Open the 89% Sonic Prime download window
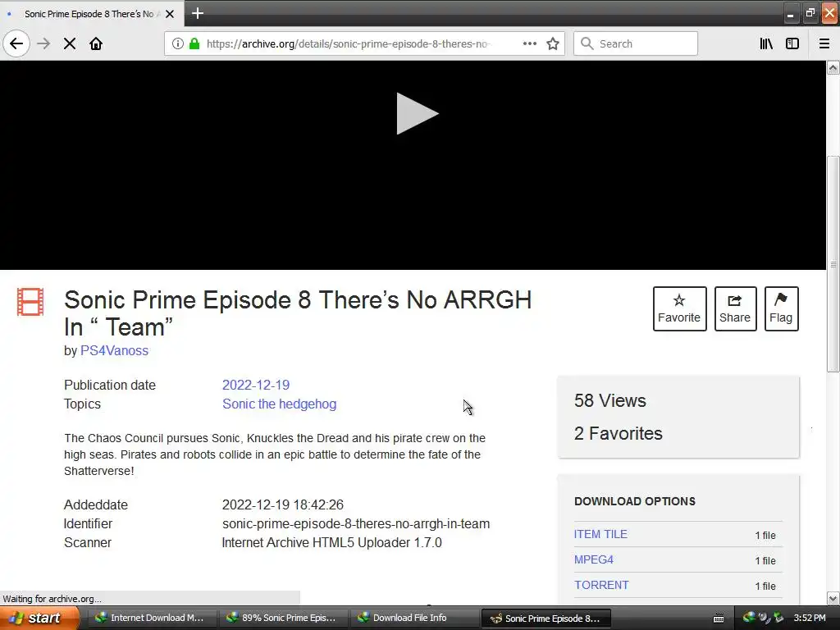The height and width of the screenshot is (630, 840). pos(281,618)
